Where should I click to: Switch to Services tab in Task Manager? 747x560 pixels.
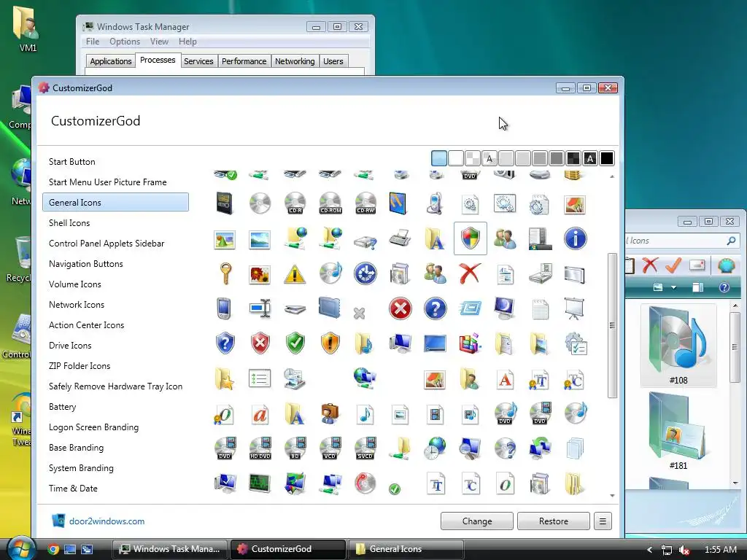[198, 61]
